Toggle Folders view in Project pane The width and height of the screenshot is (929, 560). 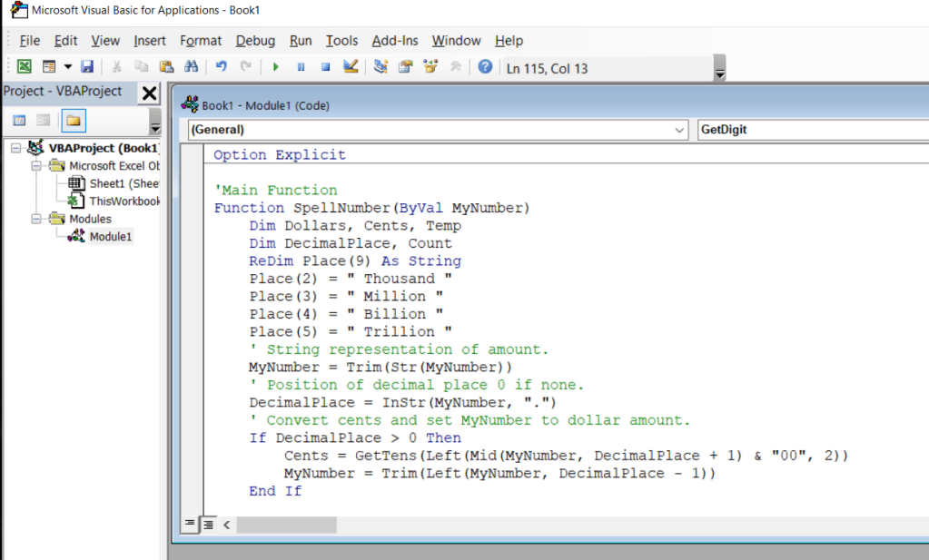73,121
